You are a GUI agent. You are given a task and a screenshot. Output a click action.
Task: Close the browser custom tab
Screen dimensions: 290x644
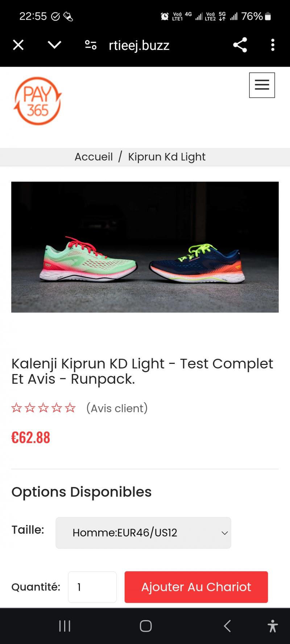pos(18,45)
